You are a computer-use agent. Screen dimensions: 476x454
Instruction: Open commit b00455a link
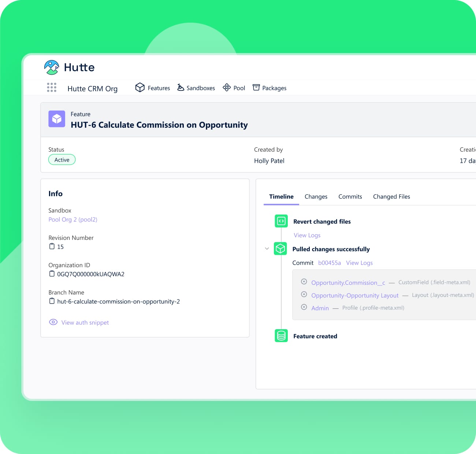click(329, 263)
